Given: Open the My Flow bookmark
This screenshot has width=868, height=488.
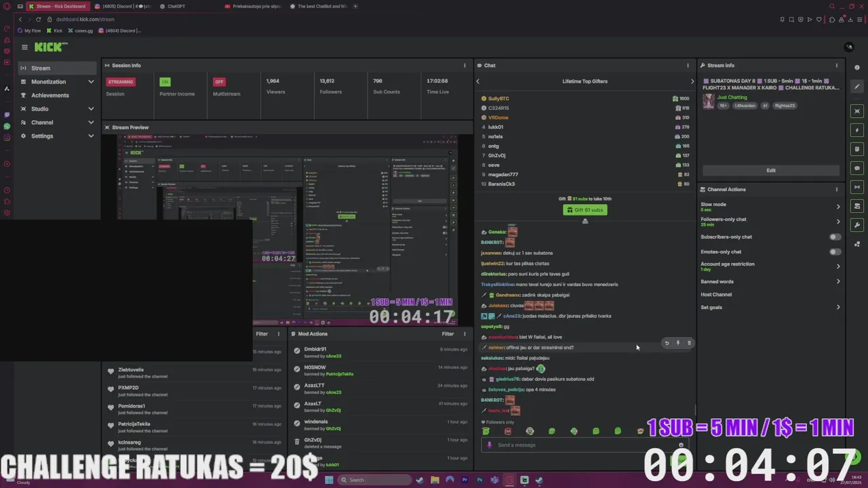Looking at the screenshot, I should coord(29,30).
